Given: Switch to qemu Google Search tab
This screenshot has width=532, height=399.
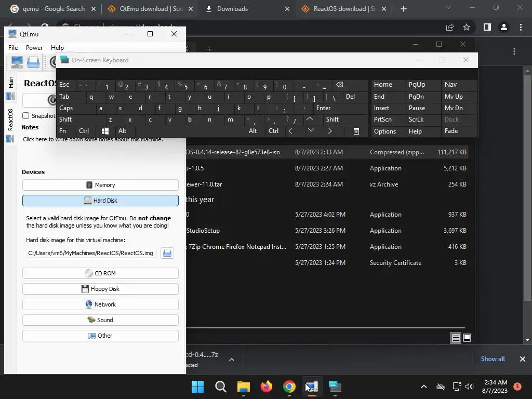Looking at the screenshot, I should tap(54, 9).
